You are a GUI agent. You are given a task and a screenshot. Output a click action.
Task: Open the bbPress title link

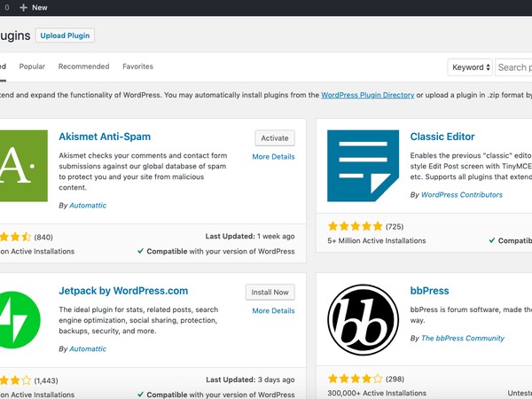429,291
